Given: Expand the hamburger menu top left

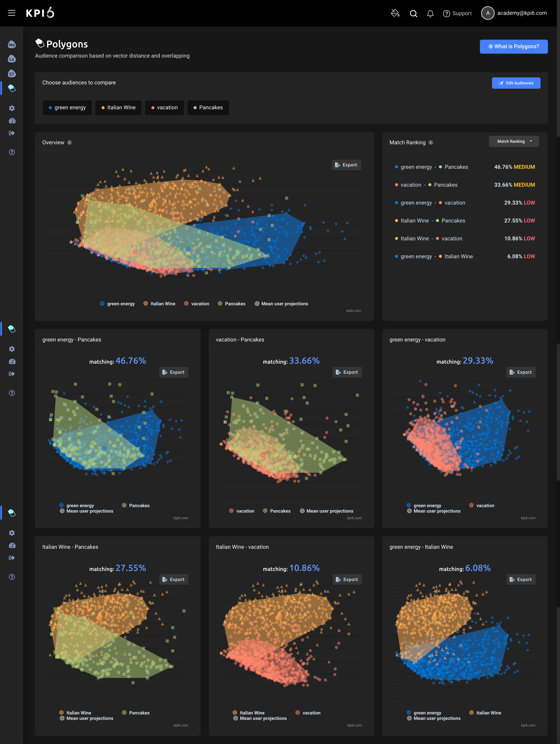Looking at the screenshot, I should 11,13.
